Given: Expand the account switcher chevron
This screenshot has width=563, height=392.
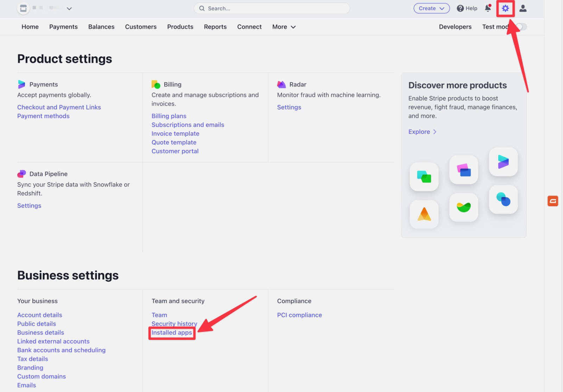Looking at the screenshot, I should click(69, 8).
